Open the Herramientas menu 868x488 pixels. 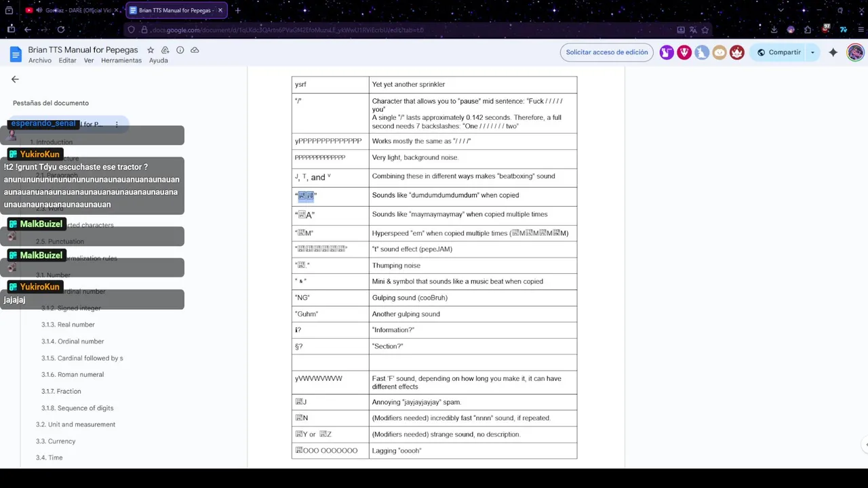(x=121, y=60)
